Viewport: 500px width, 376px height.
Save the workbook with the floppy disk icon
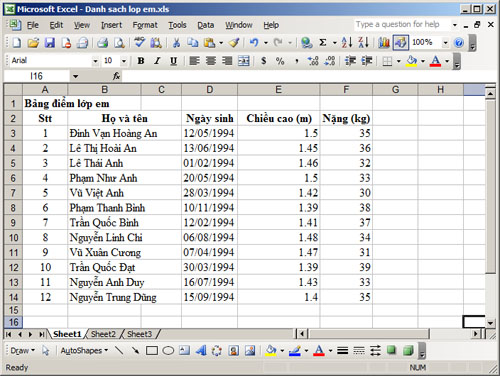click(x=50, y=43)
